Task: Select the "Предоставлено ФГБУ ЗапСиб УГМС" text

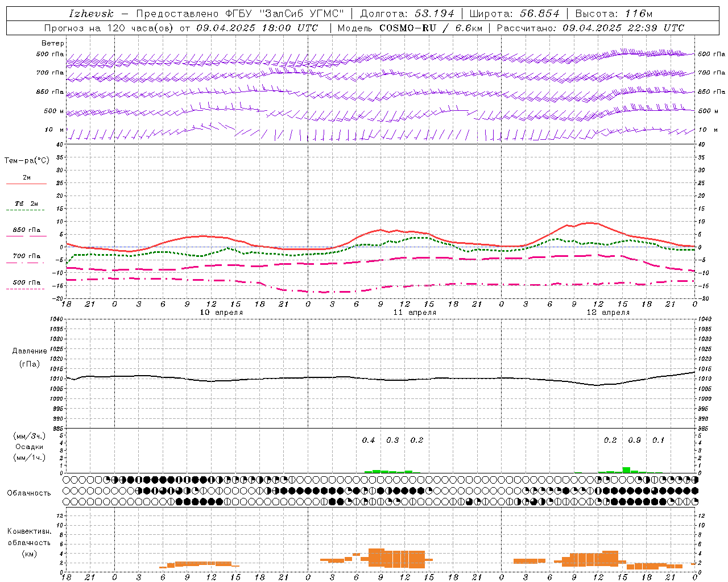Action: 240,14
